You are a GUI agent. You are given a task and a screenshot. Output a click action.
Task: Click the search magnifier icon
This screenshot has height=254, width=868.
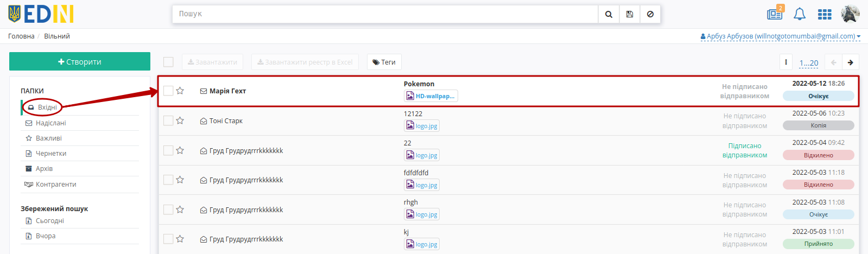pyautogui.click(x=609, y=14)
